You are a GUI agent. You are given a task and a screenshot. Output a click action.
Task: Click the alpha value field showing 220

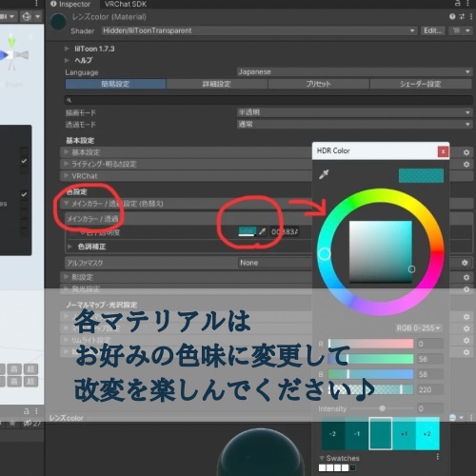tap(429, 389)
